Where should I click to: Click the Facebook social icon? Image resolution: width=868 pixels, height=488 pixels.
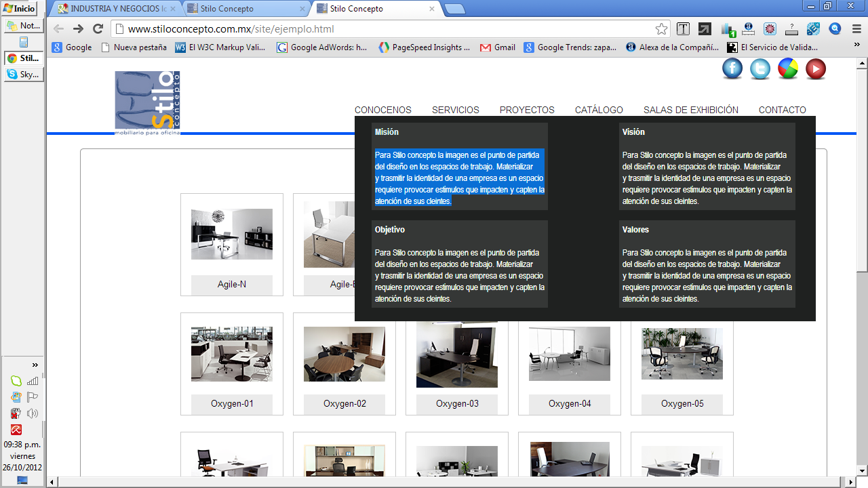pos(732,68)
